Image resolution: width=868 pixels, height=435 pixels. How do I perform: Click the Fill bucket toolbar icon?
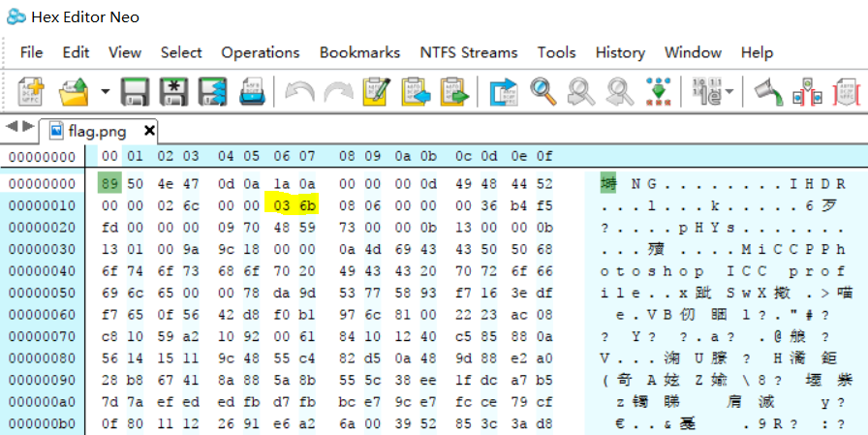coord(769,91)
